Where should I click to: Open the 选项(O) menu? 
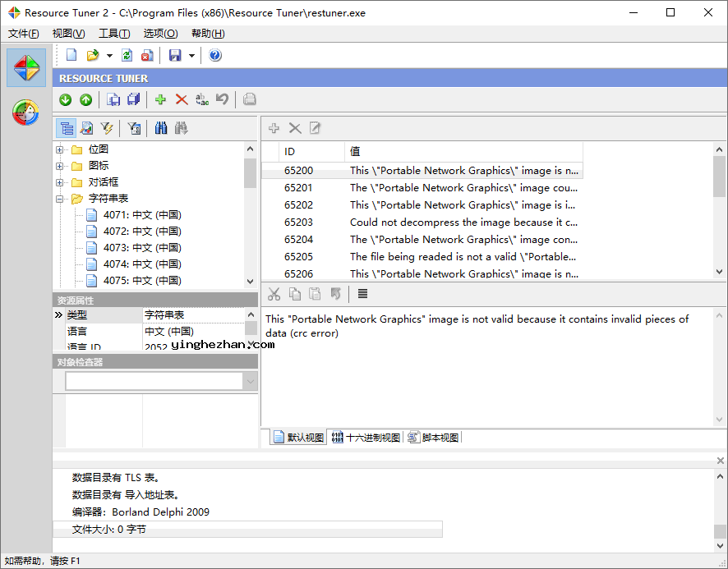tap(161, 34)
